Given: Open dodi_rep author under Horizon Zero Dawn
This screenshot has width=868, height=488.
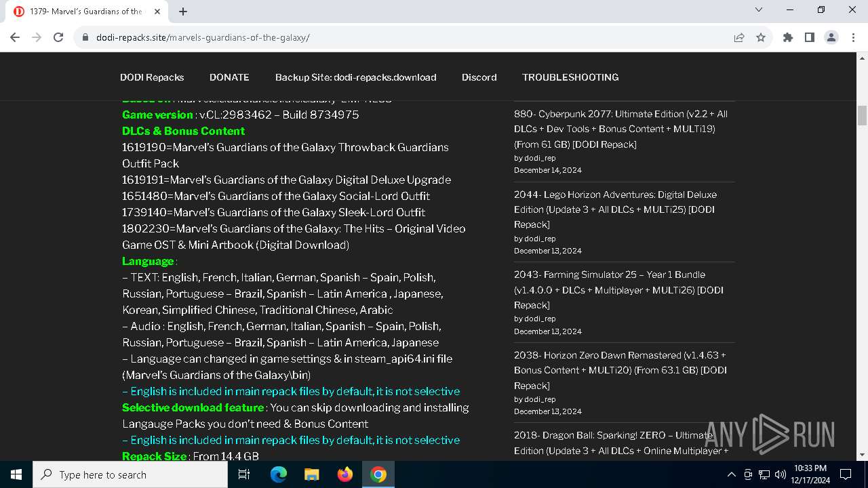Looking at the screenshot, I should (540, 399).
